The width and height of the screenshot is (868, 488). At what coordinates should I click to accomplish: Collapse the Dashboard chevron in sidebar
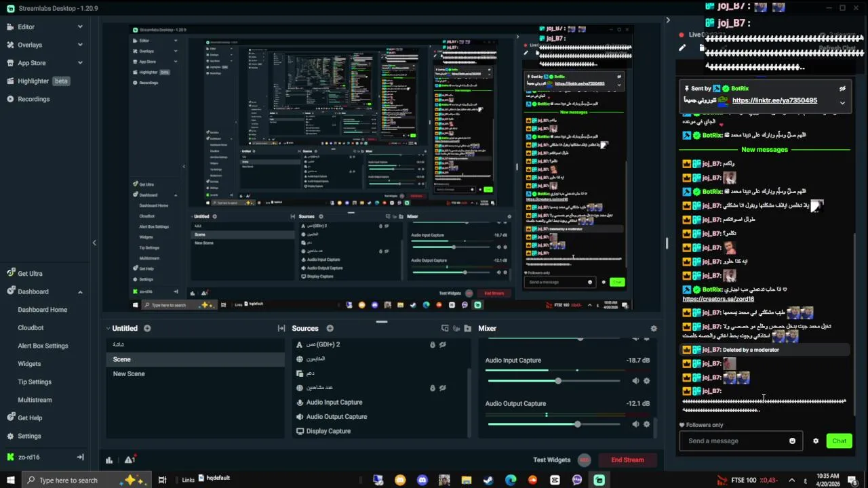coord(80,291)
